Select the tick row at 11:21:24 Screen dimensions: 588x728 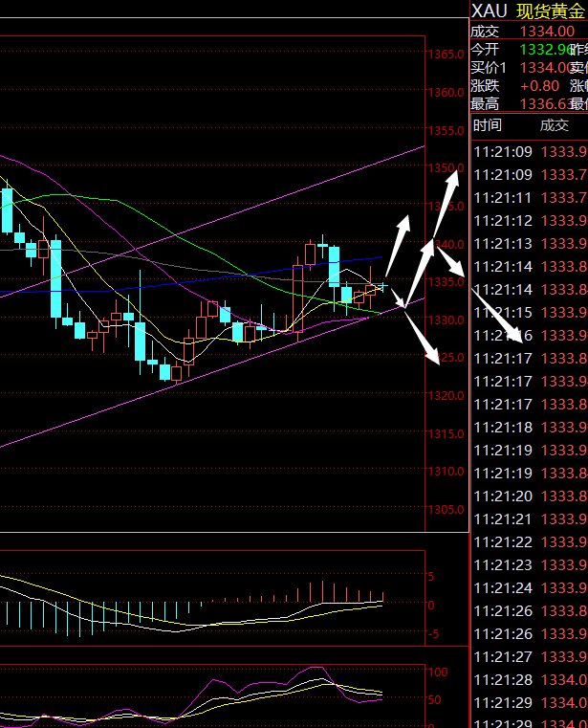[x=530, y=588]
